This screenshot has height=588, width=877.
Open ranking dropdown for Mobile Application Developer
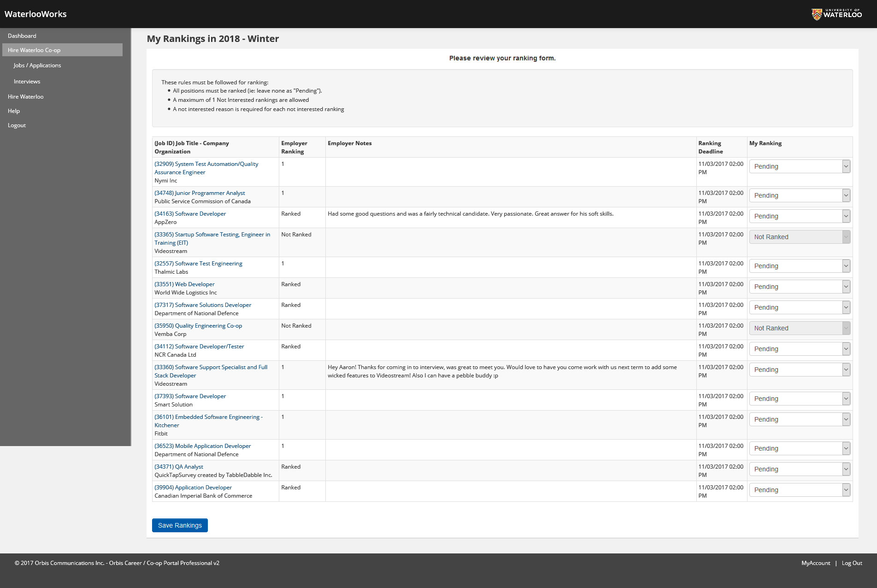(800, 448)
